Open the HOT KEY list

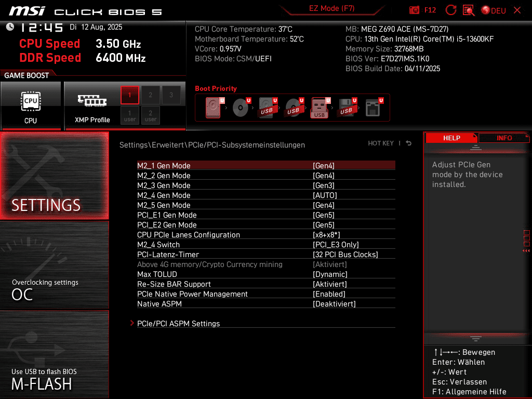[x=381, y=143]
